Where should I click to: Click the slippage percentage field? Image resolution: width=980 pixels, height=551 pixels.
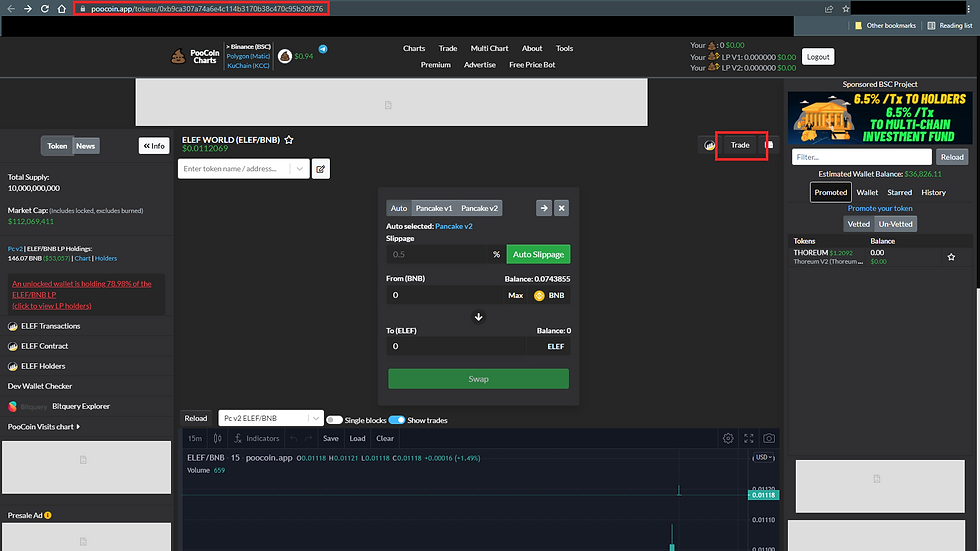[436, 254]
